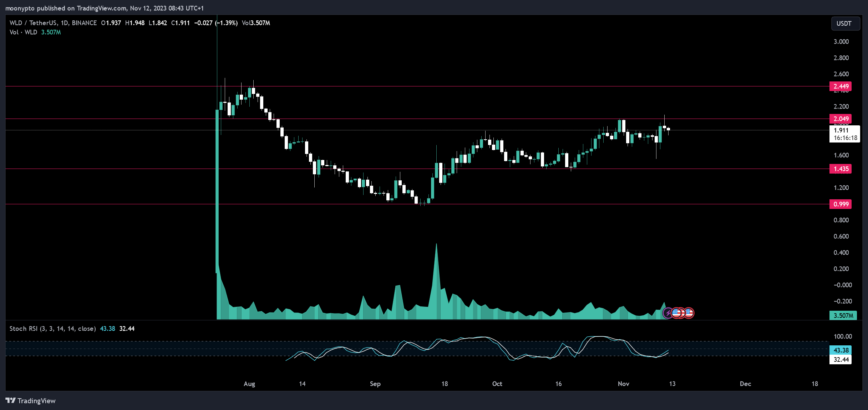Click the Vol3.507M value in top legend
This screenshot has height=410, width=868.
click(256, 23)
